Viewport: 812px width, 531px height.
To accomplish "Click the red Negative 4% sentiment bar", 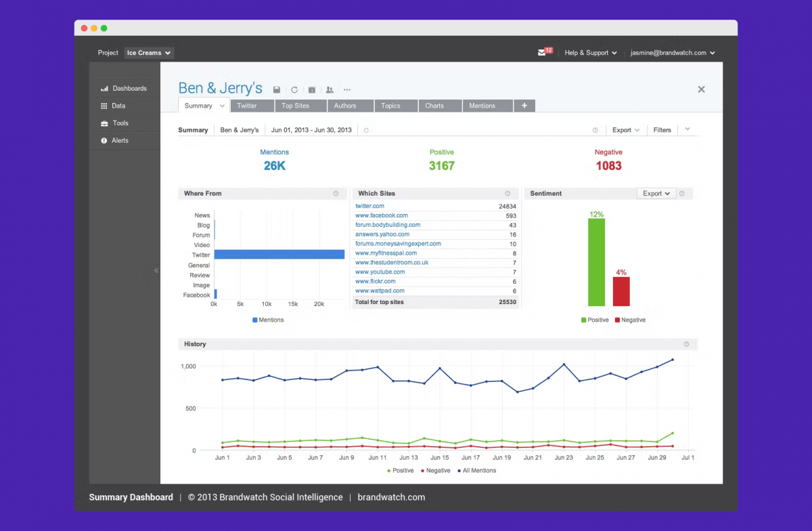I will (621, 292).
